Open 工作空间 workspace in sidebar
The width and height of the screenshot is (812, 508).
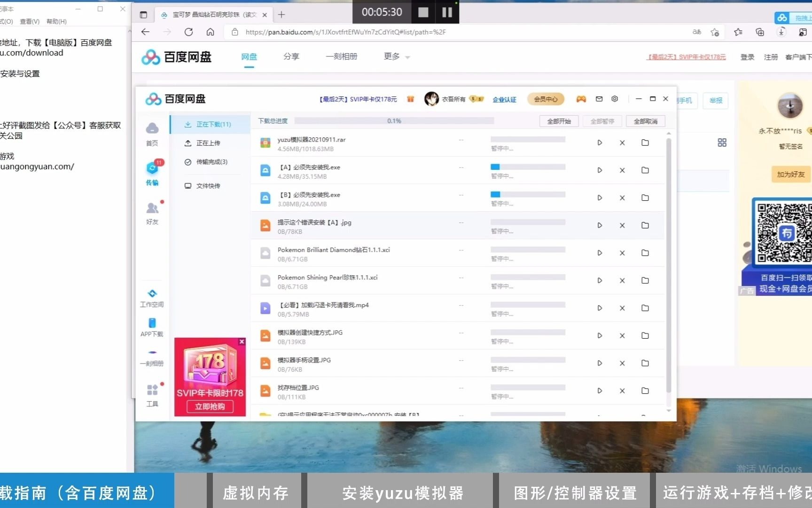pos(152,299)
